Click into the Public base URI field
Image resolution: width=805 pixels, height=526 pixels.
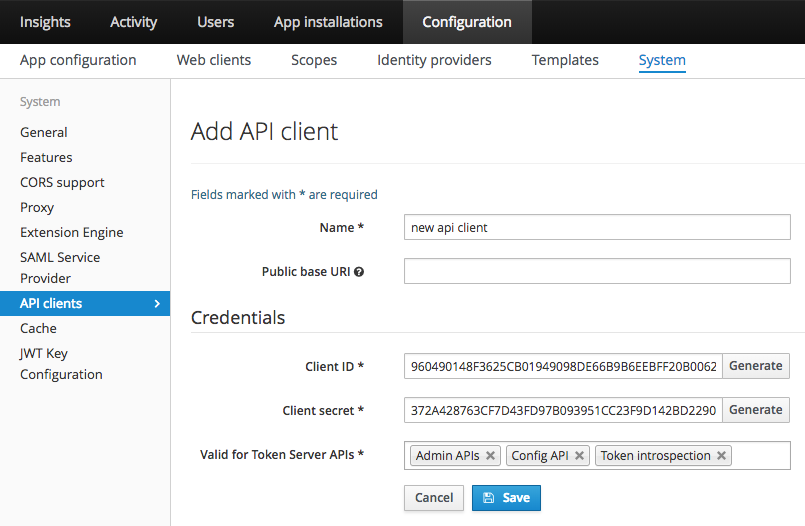597,271
